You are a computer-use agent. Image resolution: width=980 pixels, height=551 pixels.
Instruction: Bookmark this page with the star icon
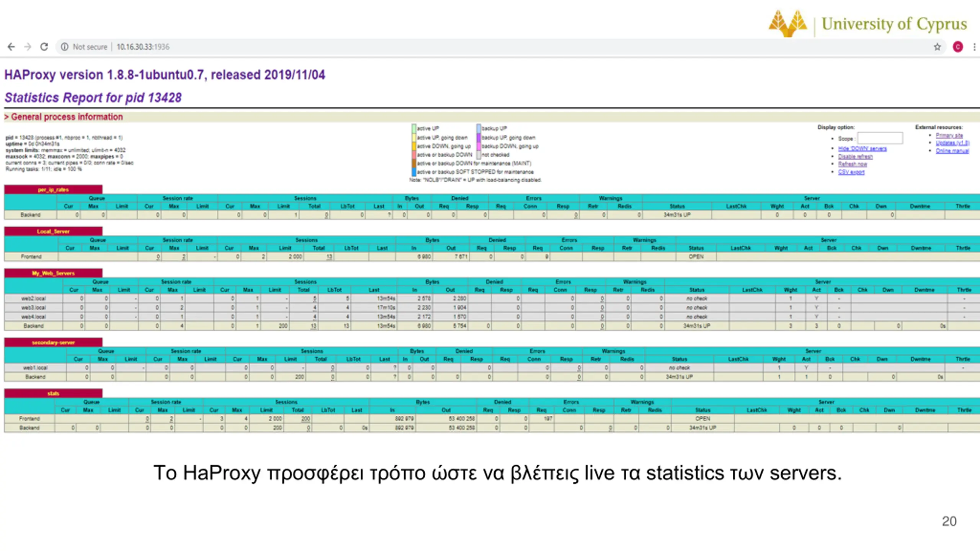click(937, 47)
